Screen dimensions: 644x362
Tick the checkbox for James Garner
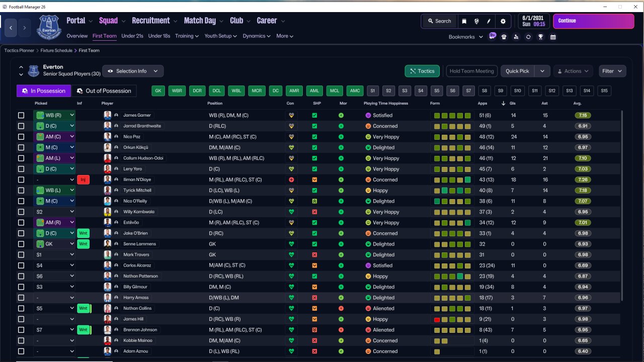point(21,115)
